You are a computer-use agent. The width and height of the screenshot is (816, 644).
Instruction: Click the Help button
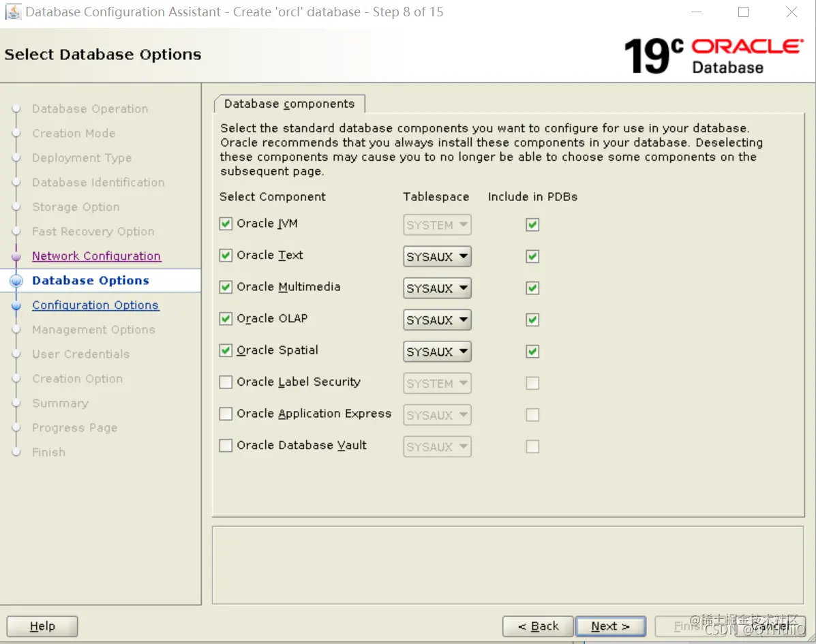point(42,626)
